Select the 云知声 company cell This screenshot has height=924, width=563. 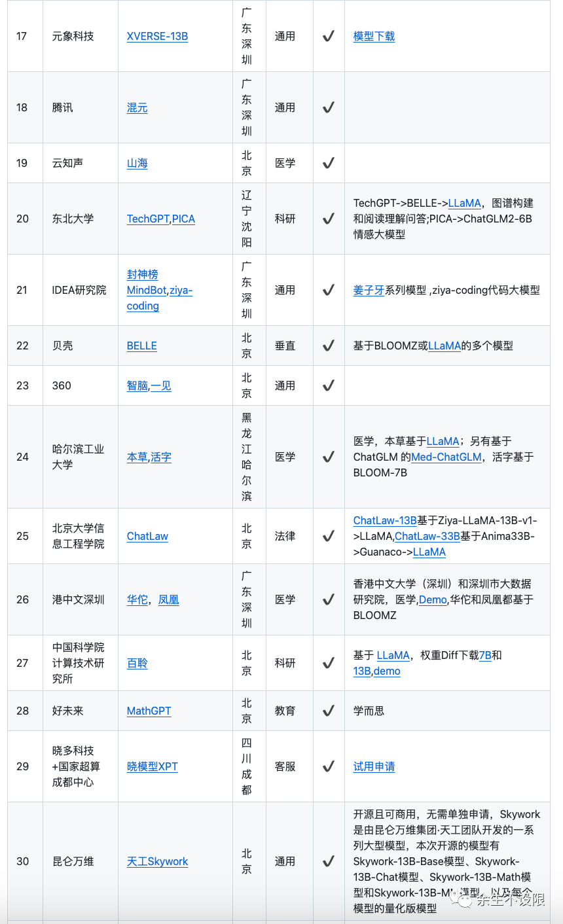coord(81,163)
